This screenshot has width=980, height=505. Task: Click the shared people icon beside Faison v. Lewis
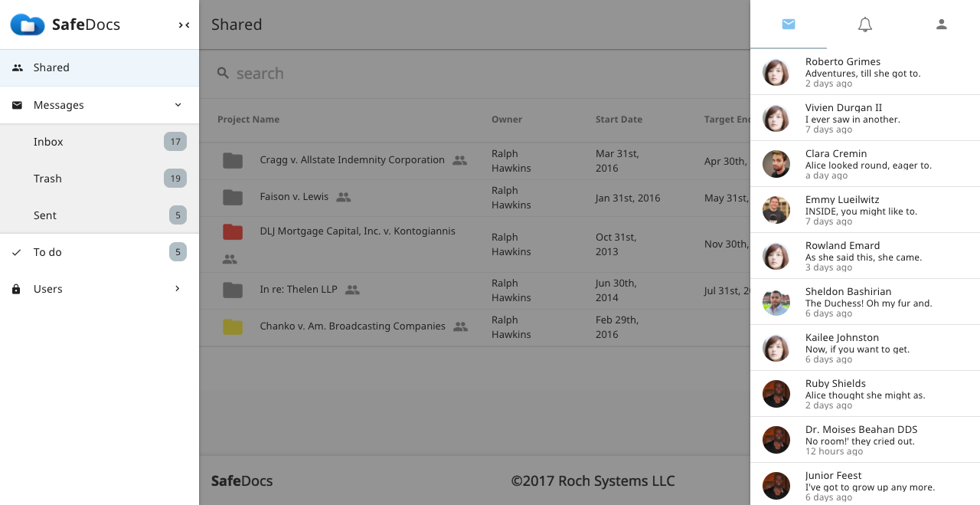344,197
